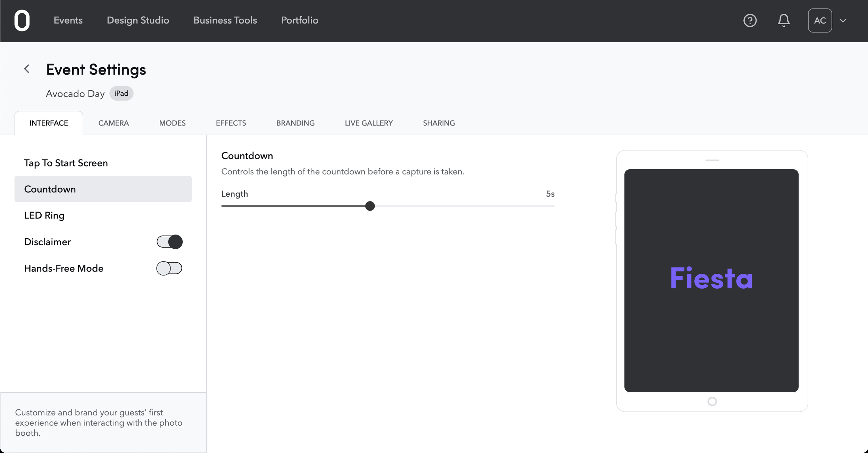868x453 pixels.
Task: Open the Events menu
Action: pos(68,20)
